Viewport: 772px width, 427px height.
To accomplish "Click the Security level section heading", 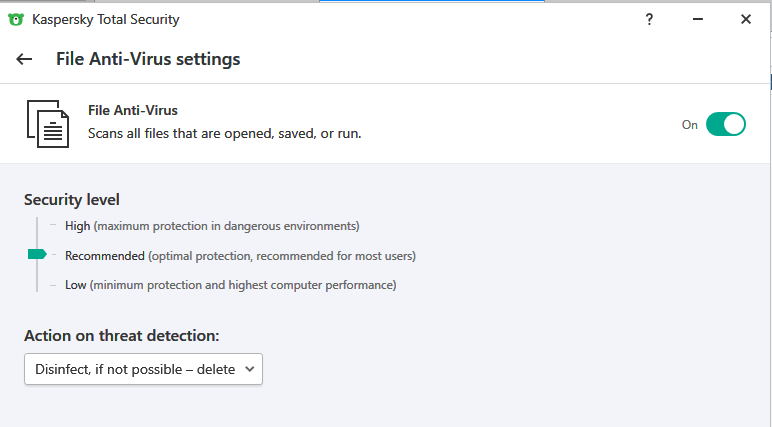I will [72, 200].
